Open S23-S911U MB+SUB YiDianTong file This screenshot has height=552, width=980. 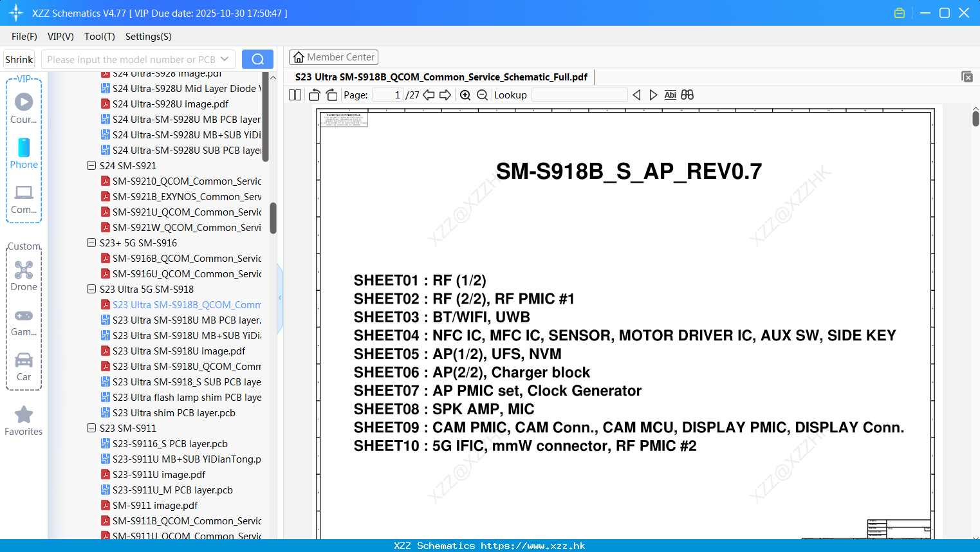point(181,459)
